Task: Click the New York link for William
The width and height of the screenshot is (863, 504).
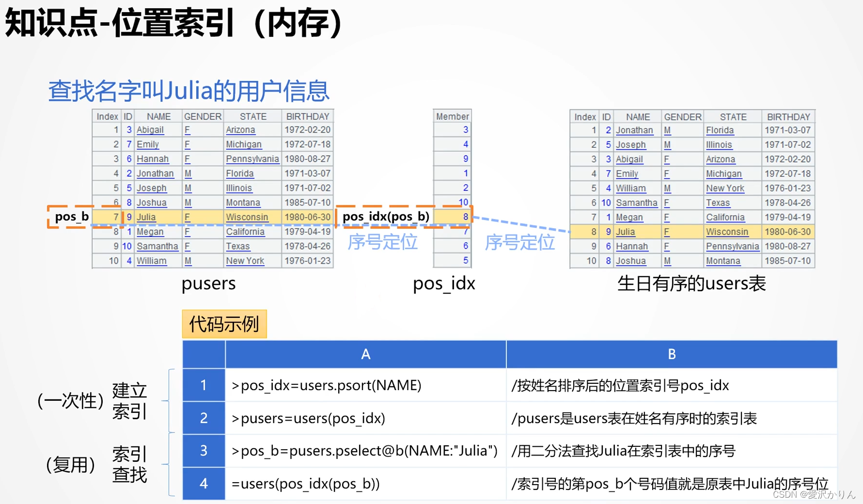Action: [x=726, y=188]
